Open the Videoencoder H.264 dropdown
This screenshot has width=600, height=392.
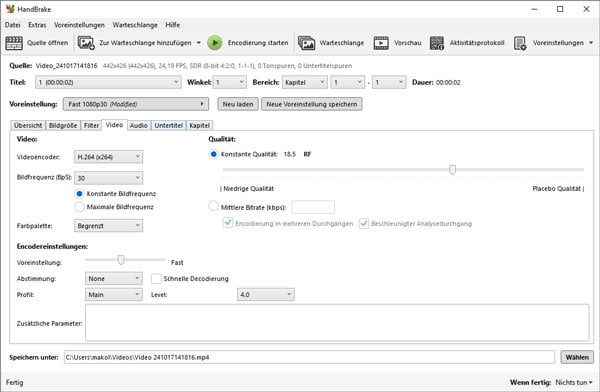click(x=108, y=157)
